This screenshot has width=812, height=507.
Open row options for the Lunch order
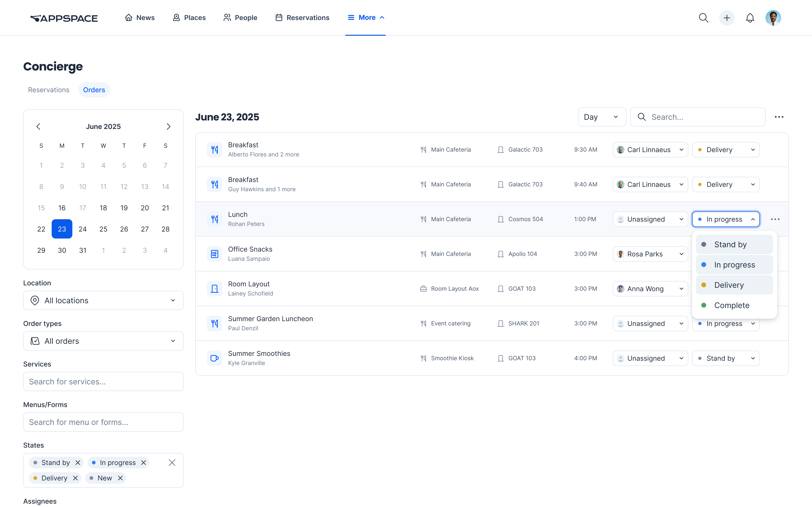[x=775, y=219]
